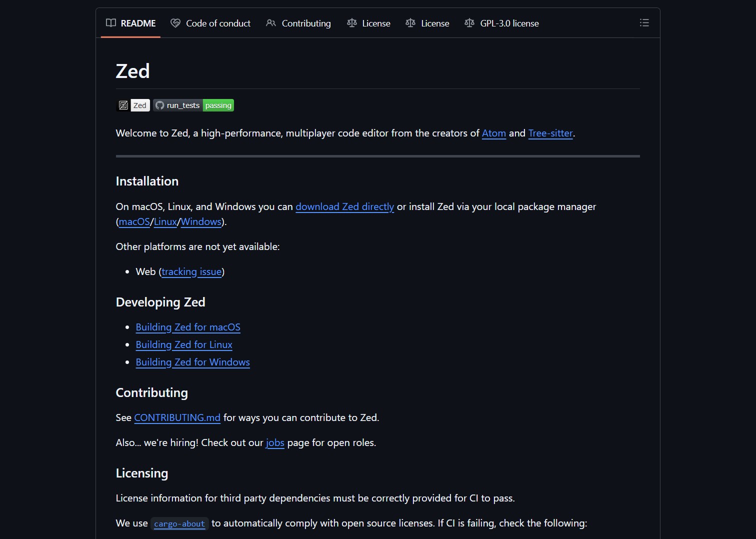
Task: Open the GPL-3.0 license tab
Action: pos(509,23)
